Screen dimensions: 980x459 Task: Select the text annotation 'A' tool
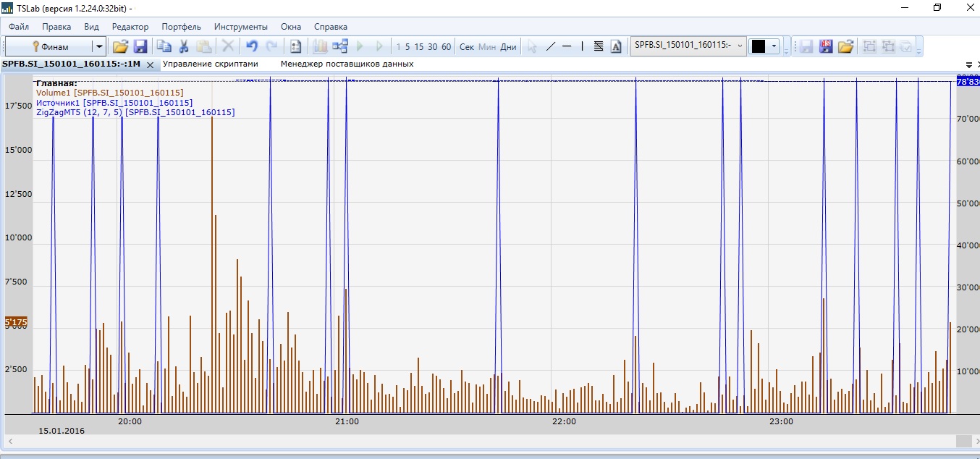click(x=616, y=46)
